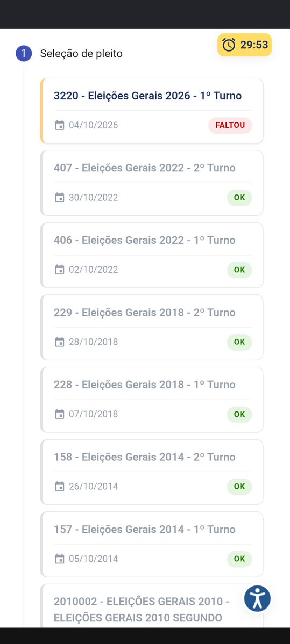Click the calendar icon beside 02/10/2022

coord(60,270)
